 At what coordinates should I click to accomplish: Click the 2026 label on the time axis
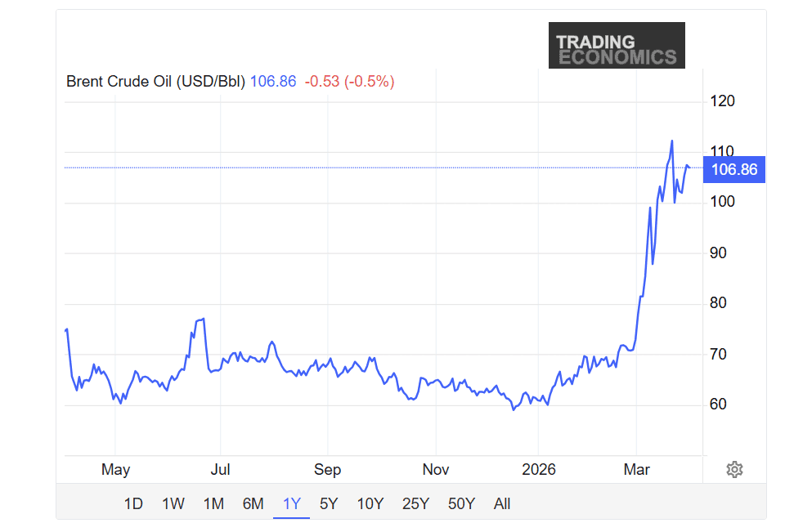[x=540, y=469]
